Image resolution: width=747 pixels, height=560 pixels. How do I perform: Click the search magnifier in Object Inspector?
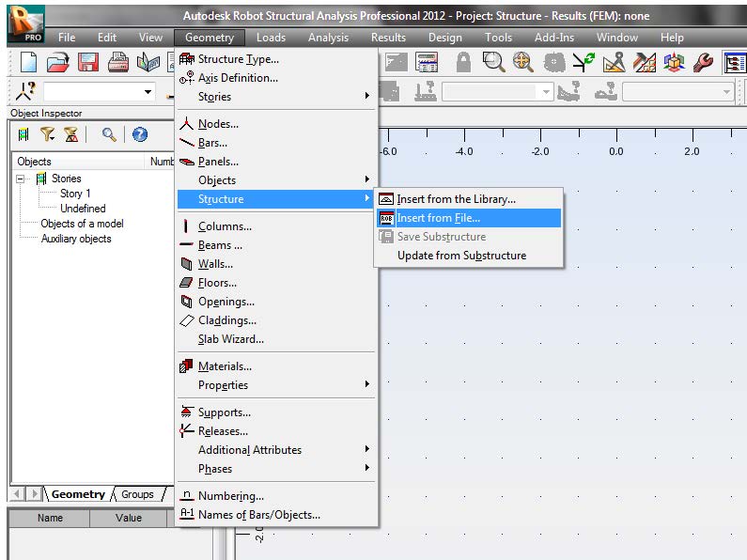click(x=109, y=134)
